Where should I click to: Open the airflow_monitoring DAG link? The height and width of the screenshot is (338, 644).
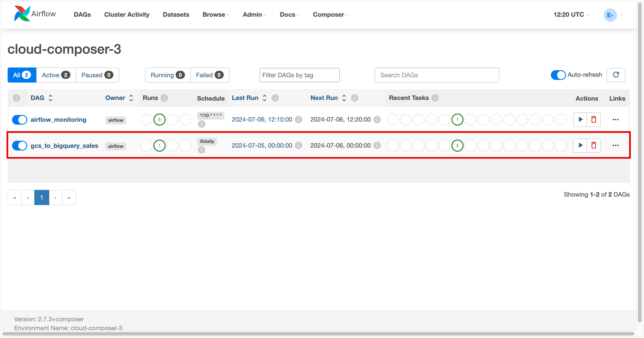click(x=58, y=120)
